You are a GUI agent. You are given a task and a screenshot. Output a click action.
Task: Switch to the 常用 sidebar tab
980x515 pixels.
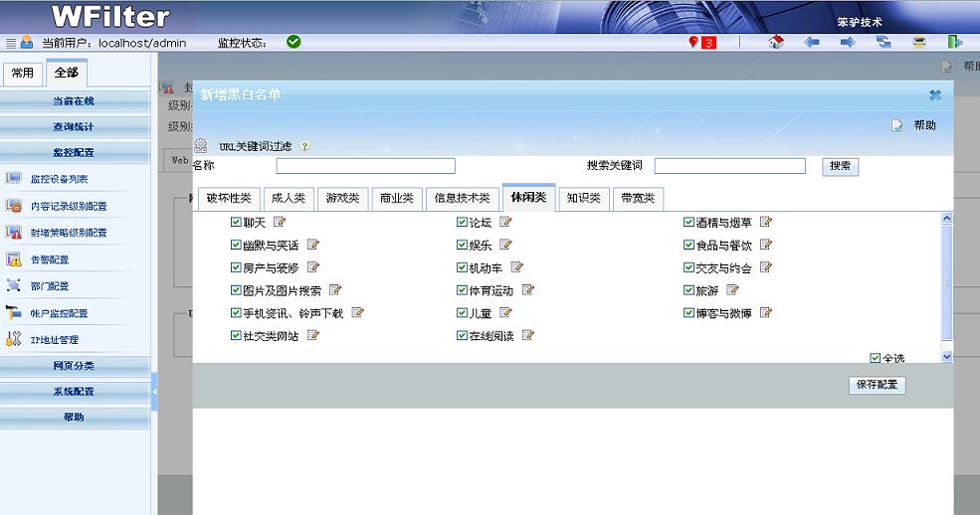point(22,73)
